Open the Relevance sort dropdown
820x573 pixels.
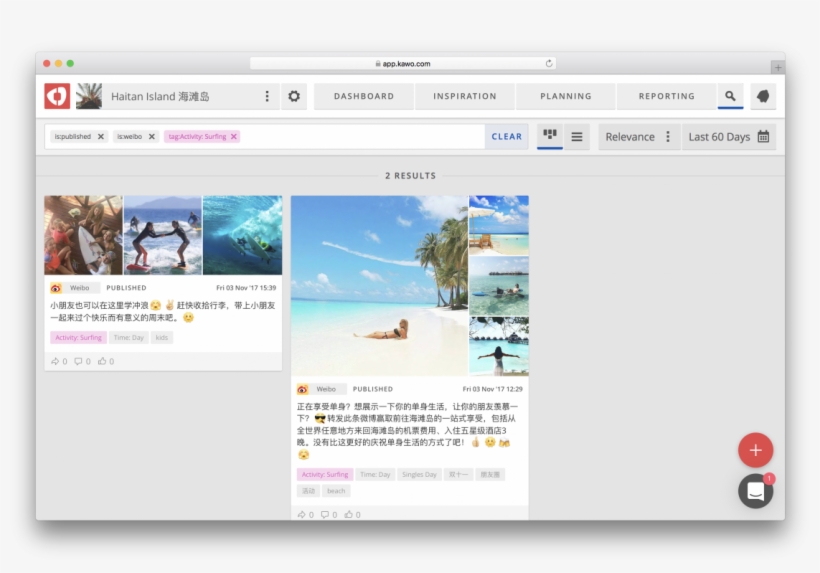tap(639, 136)
